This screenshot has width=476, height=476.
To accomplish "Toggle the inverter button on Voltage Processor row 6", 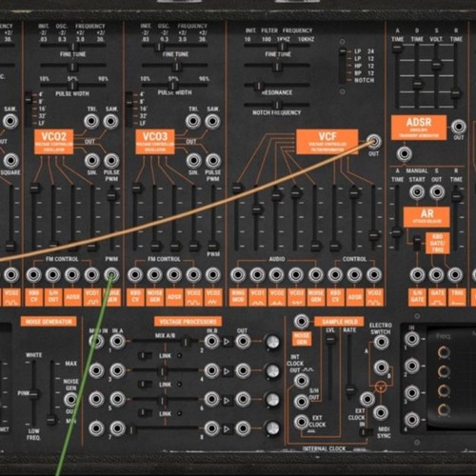I will coord(227,400).
